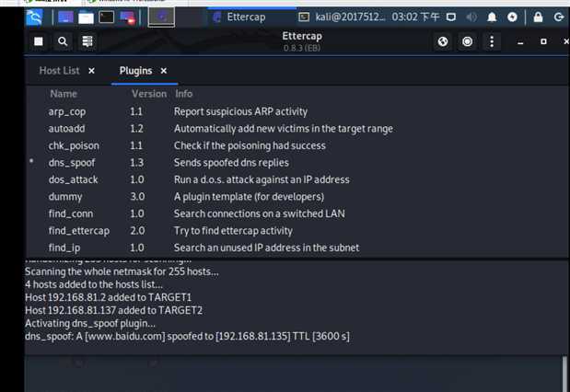
Task: Click the display tray icon
Action: 451,17
